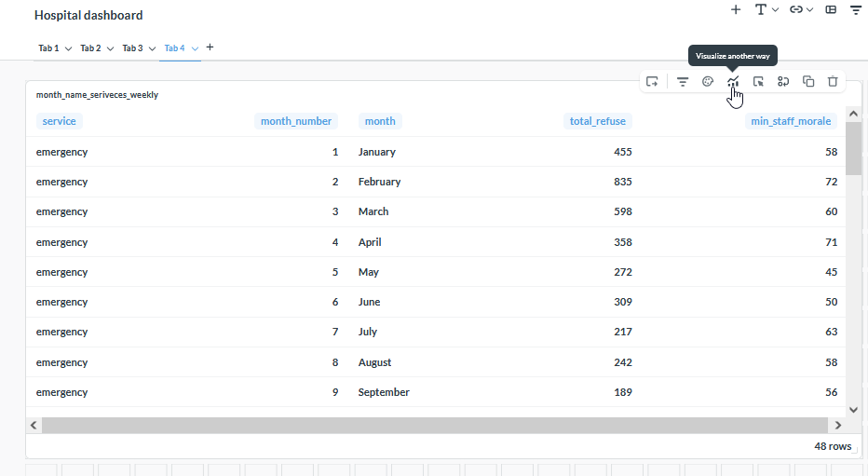Click the emergency cell in the January row
The width and height of the screenshot is (868, 476).
tap(62, 152)
